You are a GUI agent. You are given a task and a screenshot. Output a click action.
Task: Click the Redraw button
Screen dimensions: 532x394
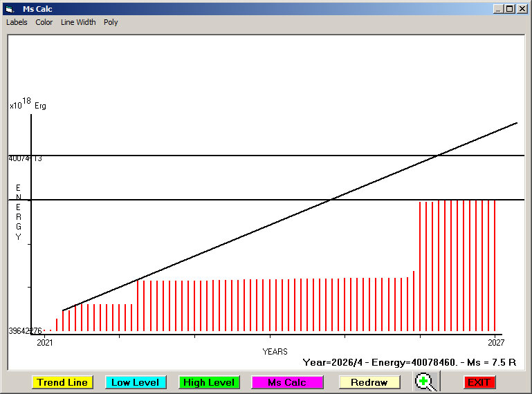click(369, 382)
